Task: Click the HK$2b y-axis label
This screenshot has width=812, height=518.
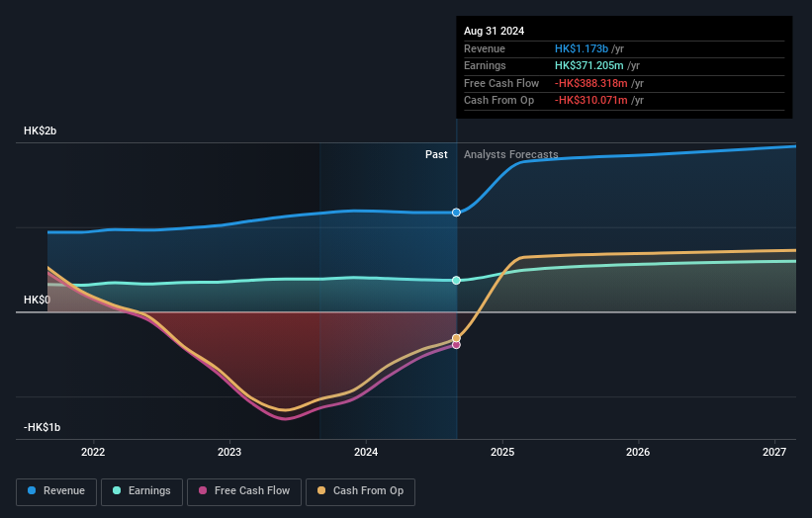Action: pos(40,130)
